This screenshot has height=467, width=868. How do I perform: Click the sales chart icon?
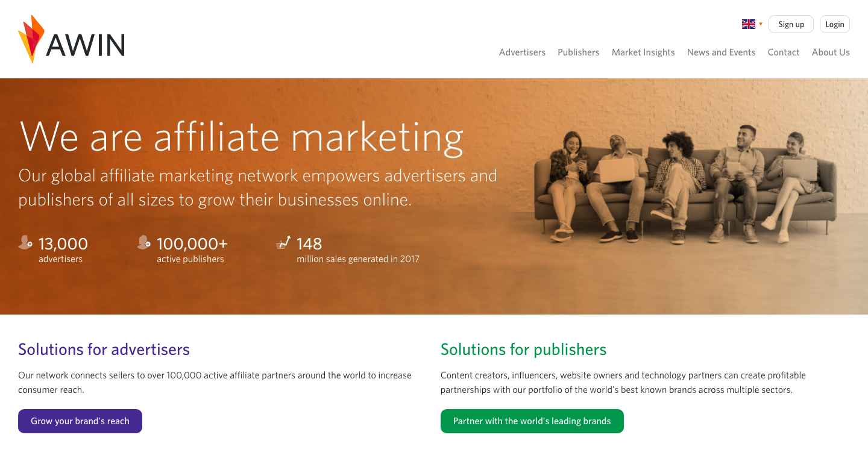(283, 243)
